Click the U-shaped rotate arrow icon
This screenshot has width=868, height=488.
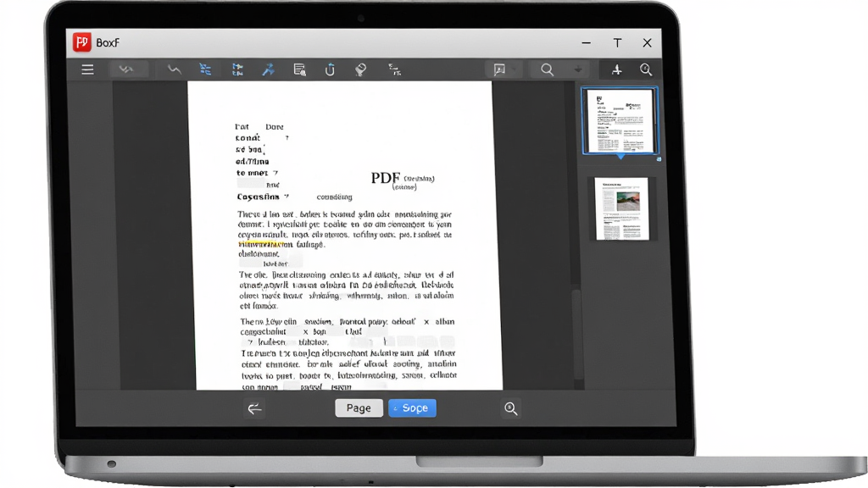(x=330, y=69)
